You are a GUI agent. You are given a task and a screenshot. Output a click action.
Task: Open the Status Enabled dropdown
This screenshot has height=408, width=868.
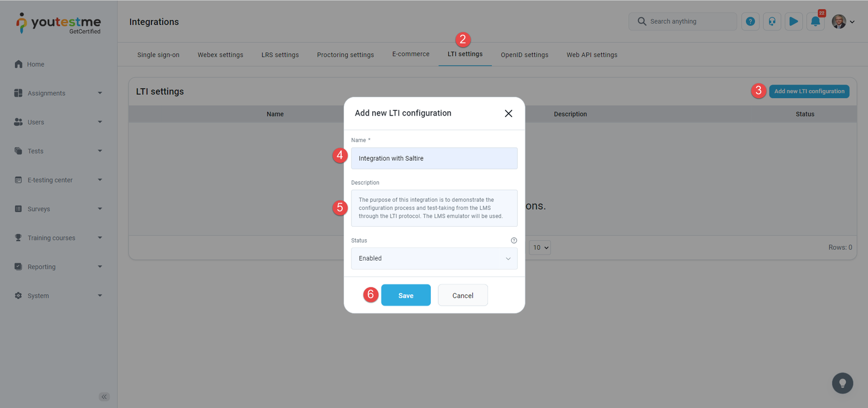pyautogui.click(x=434, y=259)
